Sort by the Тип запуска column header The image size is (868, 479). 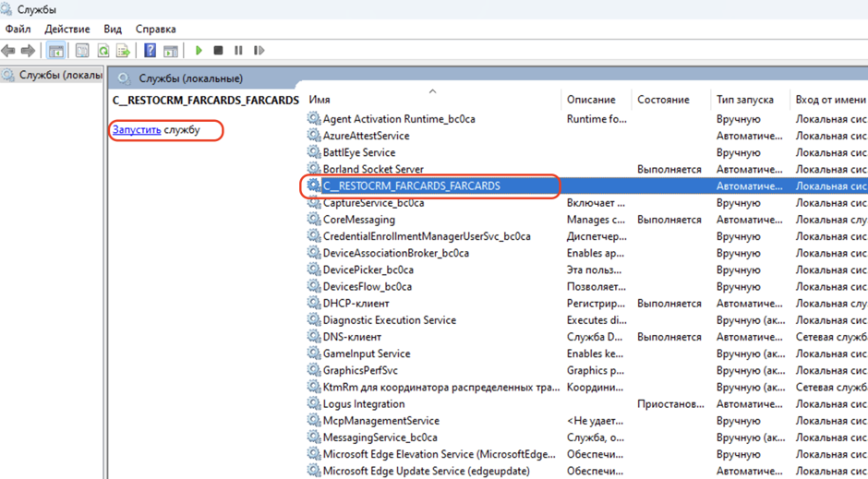pyautogui.click(x=744, y=100)
